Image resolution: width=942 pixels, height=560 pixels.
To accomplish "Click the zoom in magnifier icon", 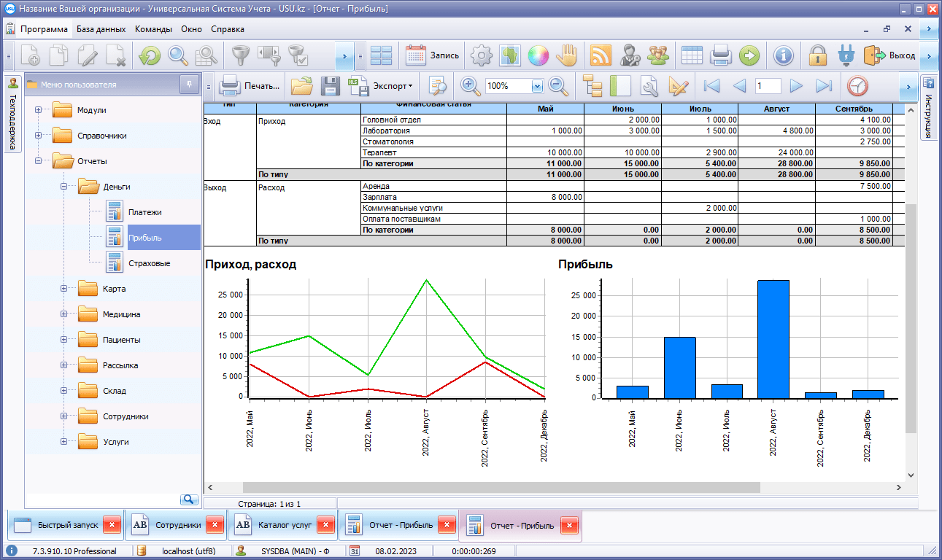I will click(471, 86).
